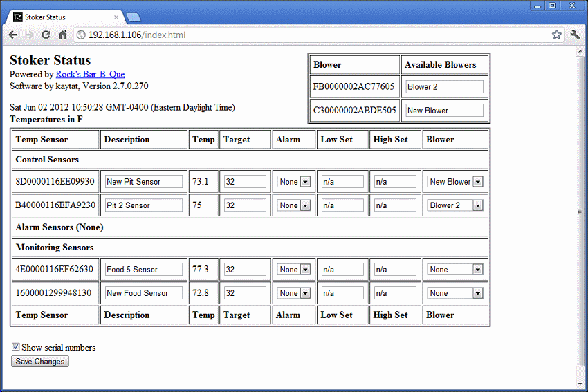Screen dimensions: 588x392
Task: Reload the Stoker Status page
Action: (46, 35)
